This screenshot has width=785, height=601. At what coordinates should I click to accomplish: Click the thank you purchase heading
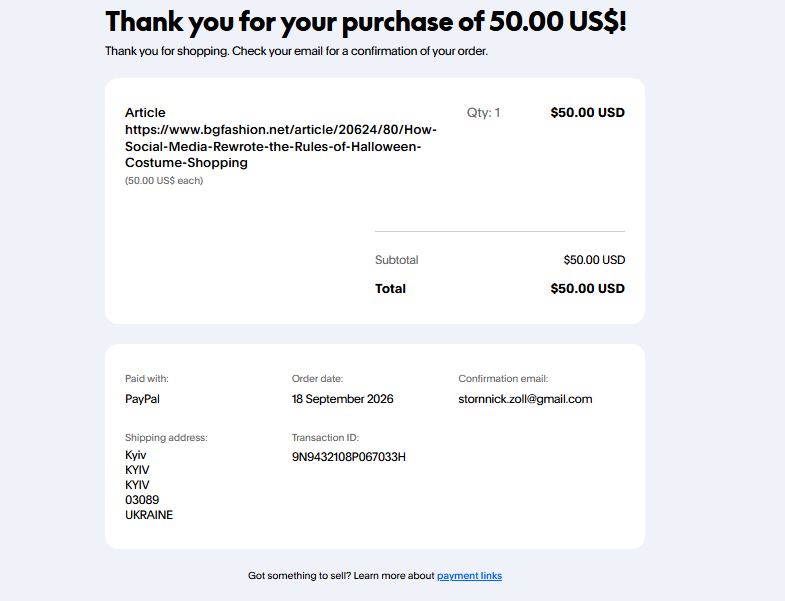(366, 22)
